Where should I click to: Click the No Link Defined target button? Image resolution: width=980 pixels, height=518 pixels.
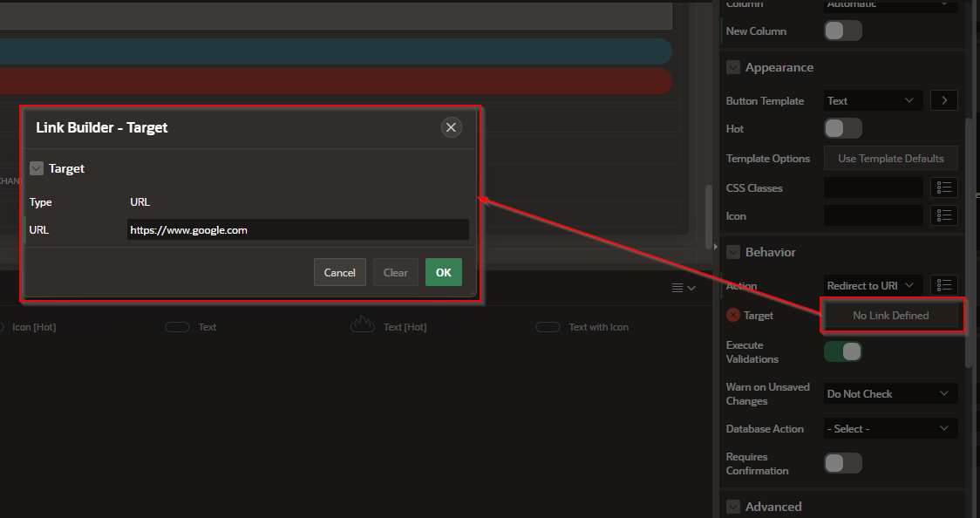pos(890,316)
